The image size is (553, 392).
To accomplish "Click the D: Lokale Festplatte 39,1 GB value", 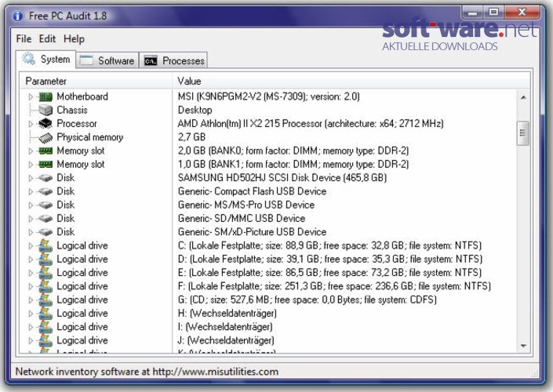I will (x=330, y=259).
